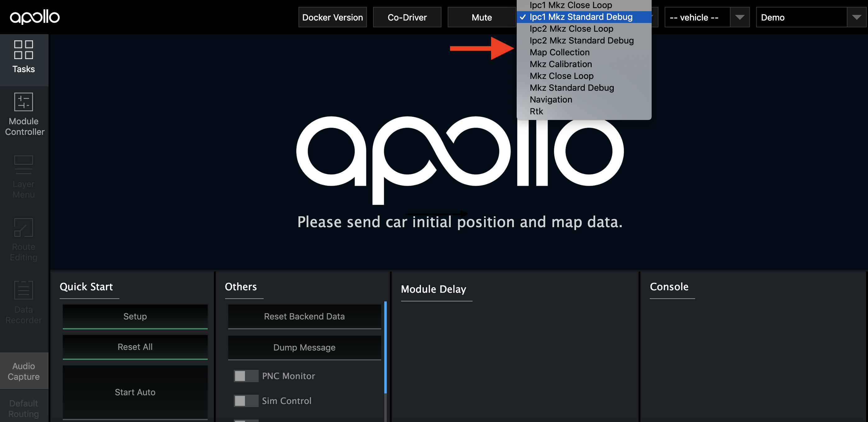Image resolution: width=868 pixels, height=422 pixels.
Task: Toggle the PNC Monitor switch
Action: [x=246, y=376]
